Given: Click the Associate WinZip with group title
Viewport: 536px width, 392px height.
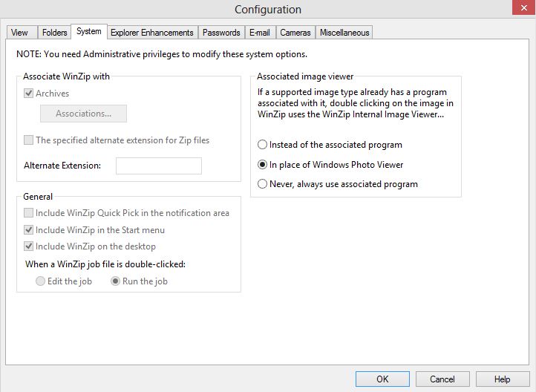Looking at the screenshot, I should [66, 76].
